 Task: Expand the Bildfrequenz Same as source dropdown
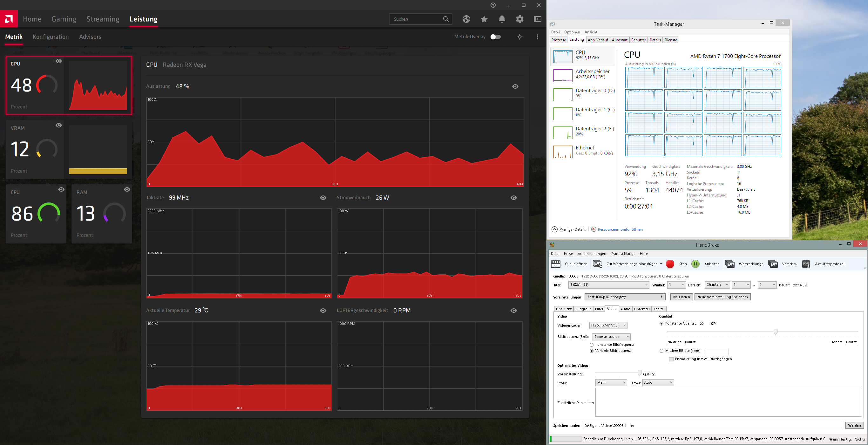611,337
